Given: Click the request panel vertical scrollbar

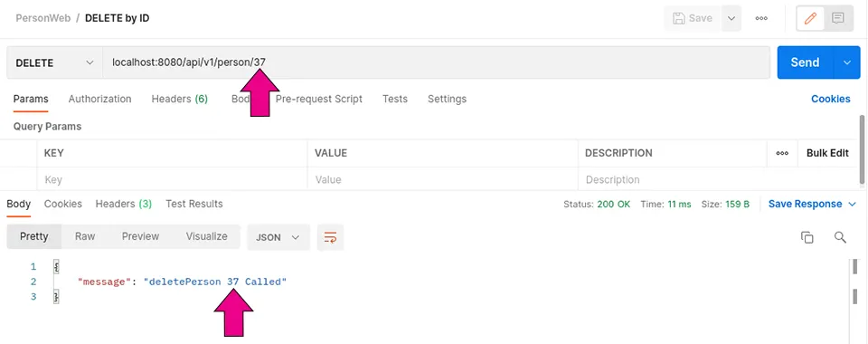Looking at the screenshot, I should (863, 148).
